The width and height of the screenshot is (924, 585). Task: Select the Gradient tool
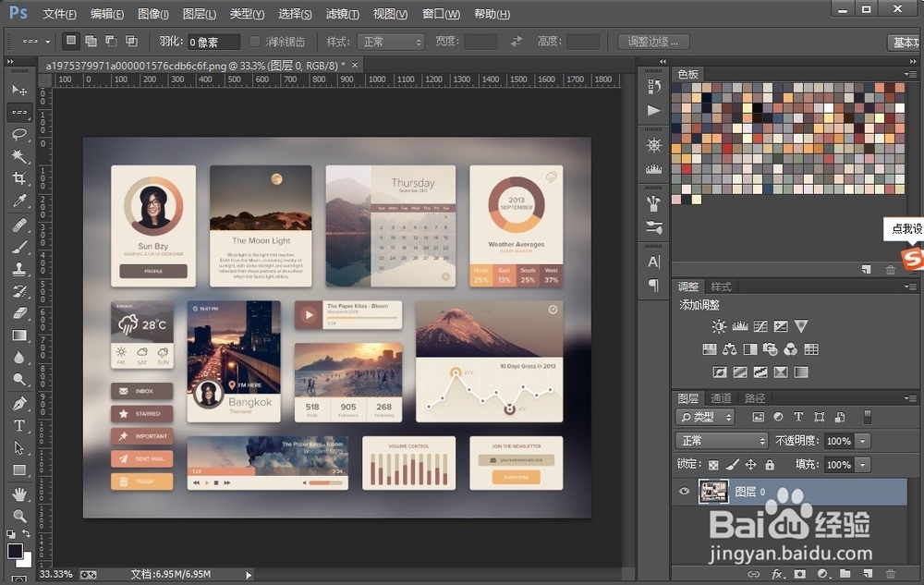pos(19,335)
